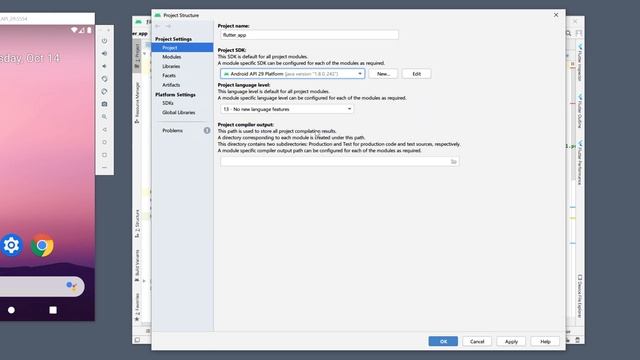Open the Favorites tool window tab
This screenshot has height=360, width=640.
(x=137, y=307)
